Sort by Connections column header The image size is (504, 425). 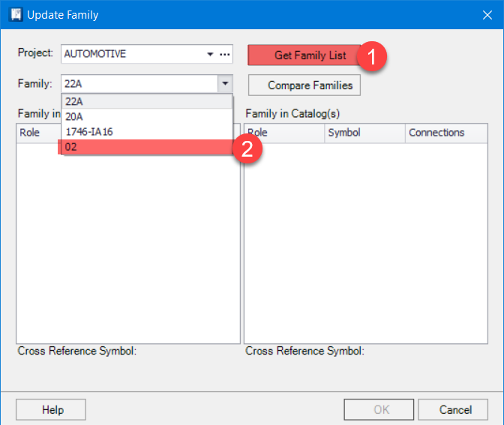[x=446, y=133]
